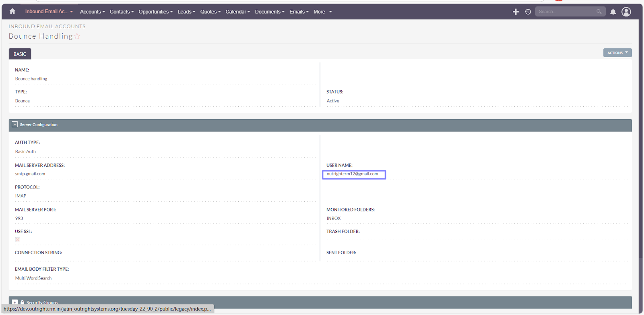Open the Opportunities menu
Viewport: 644px width, 315px height.
[155, 12]
